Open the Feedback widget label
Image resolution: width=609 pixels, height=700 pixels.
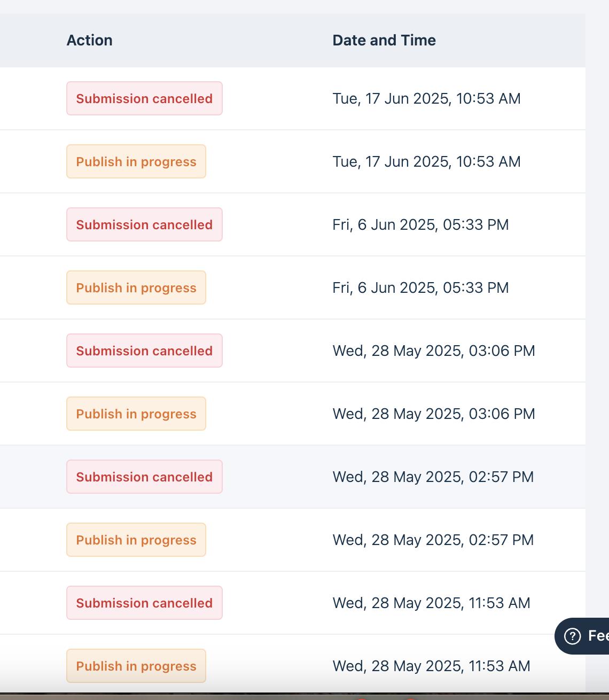598,636
